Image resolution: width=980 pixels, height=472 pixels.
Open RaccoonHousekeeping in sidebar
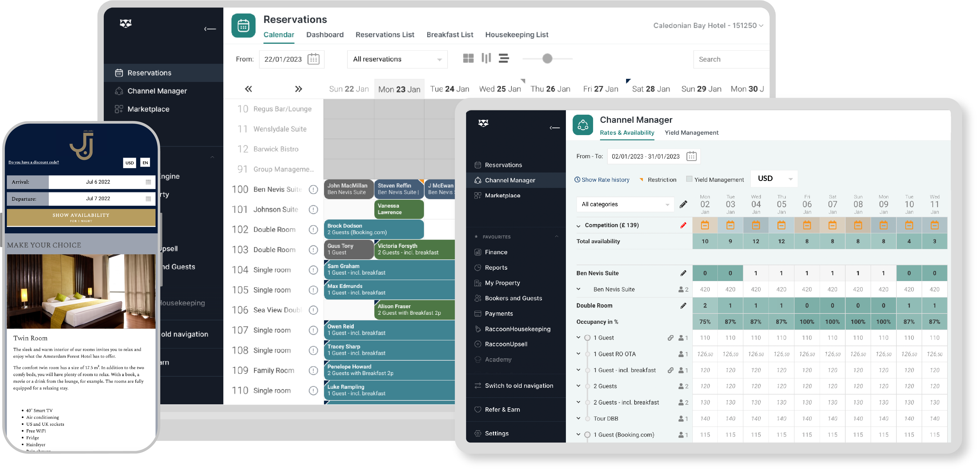click(x=512, y=329)
